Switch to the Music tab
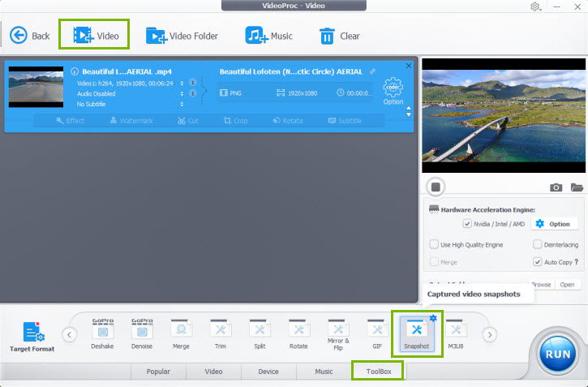The height and width of the screenshot is (387, 588). click(x=324, y=372)
